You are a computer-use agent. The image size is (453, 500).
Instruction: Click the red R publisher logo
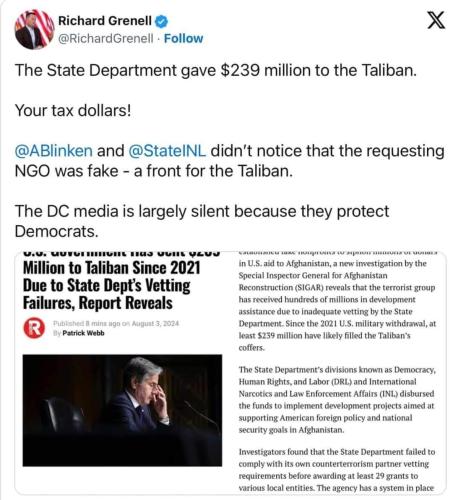34,328
